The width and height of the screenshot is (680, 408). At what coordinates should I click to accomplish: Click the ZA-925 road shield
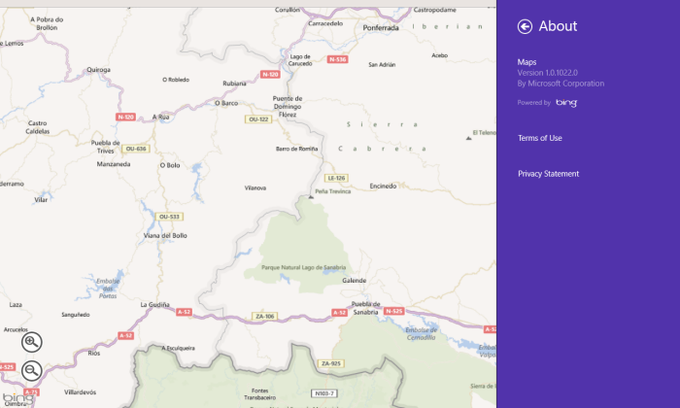coord(331,363)
